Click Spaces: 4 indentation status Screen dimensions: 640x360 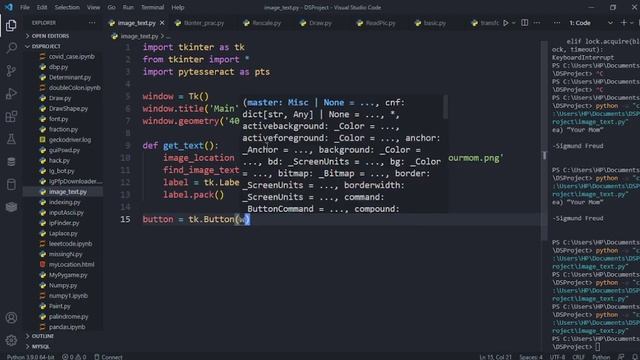531,357
